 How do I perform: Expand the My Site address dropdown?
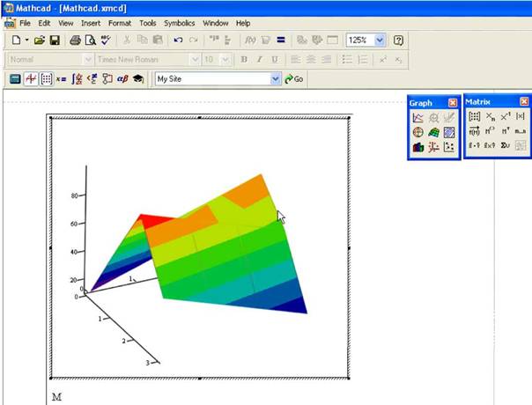coord(275,78)
